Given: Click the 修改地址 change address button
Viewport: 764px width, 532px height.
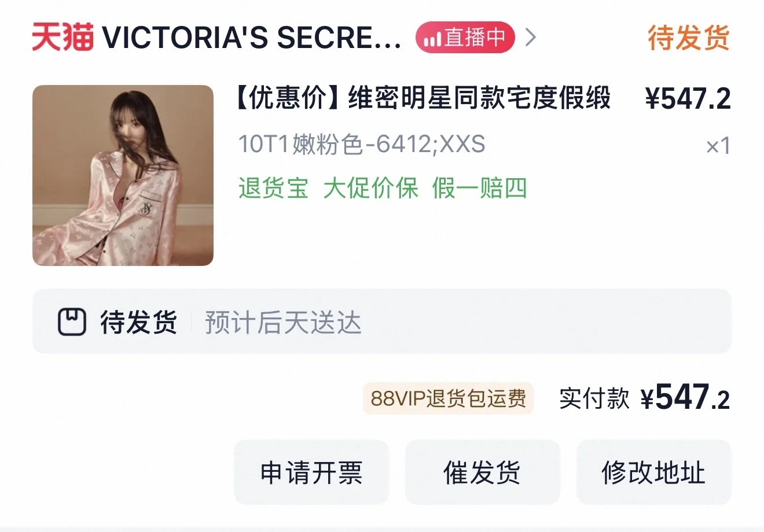Looking at the screenshot, I should pos(653,472).
